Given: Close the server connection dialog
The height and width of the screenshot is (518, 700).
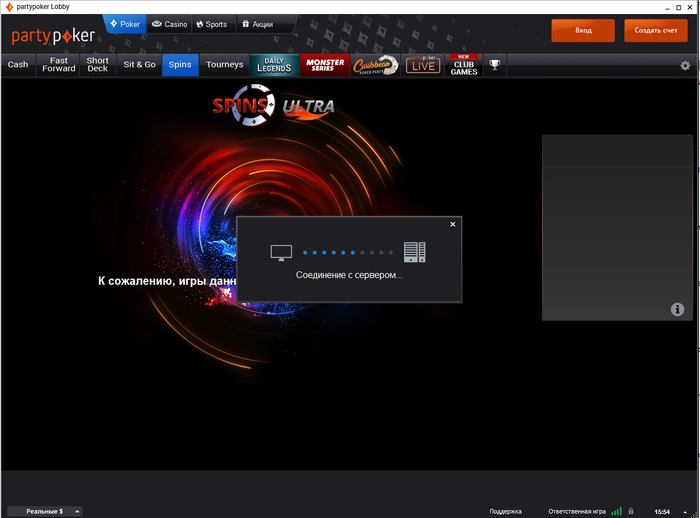Looking at the screenshot, I should pos(453,224).
